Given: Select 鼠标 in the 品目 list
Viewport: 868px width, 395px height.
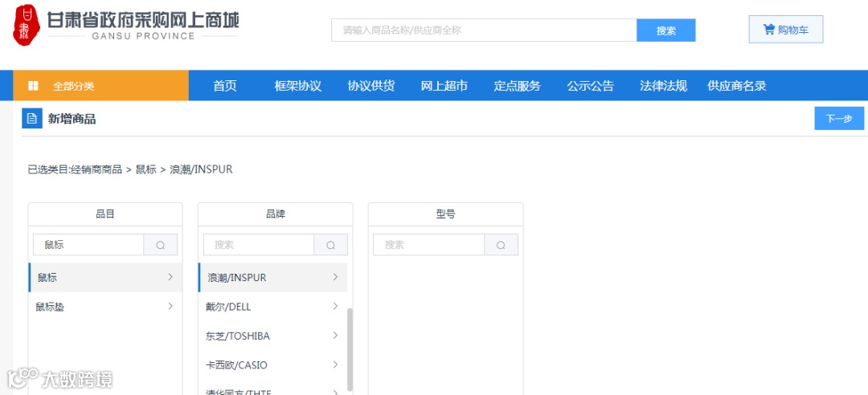Looking at the screenshot, I should coord(105,277).
